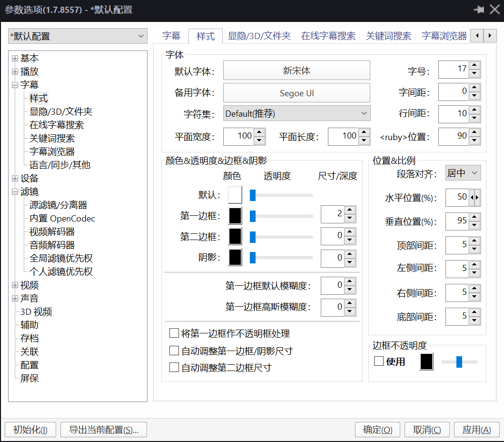Collapse the 滤镜 tree node

(15, 192)
